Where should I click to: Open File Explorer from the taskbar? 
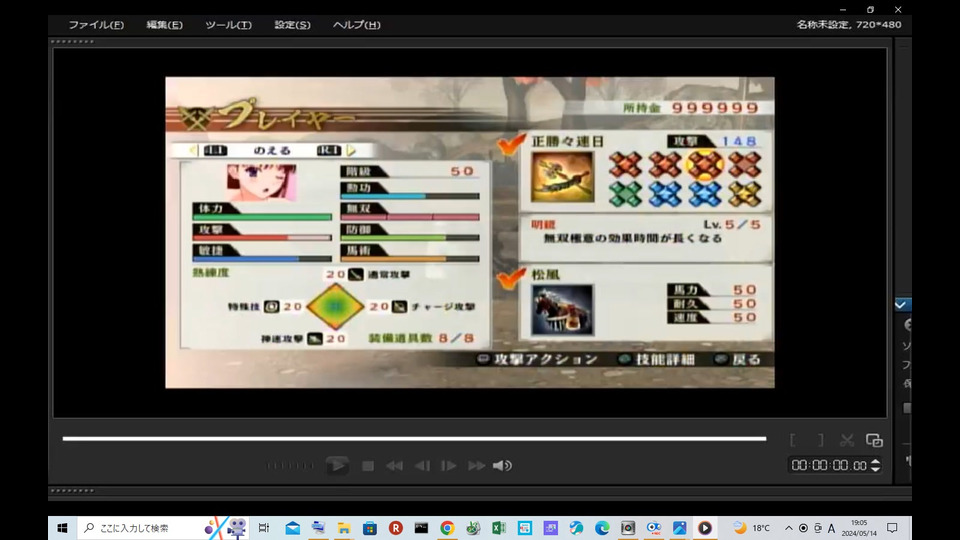(343, 528)
